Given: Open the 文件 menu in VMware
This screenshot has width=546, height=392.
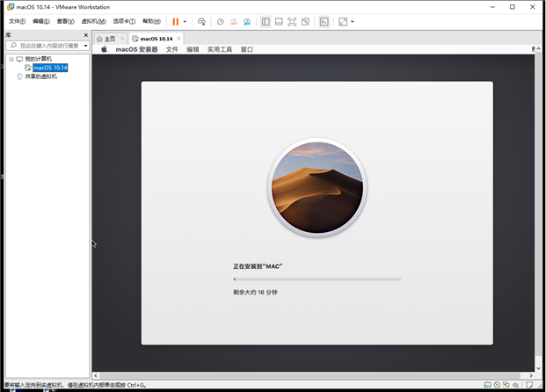Looking at the screenshot, I should click(x=17, y=22).
